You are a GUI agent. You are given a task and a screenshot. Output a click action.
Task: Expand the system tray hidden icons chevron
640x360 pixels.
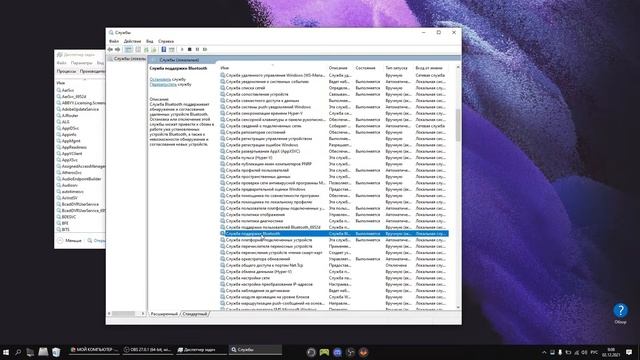coord(544,352)
